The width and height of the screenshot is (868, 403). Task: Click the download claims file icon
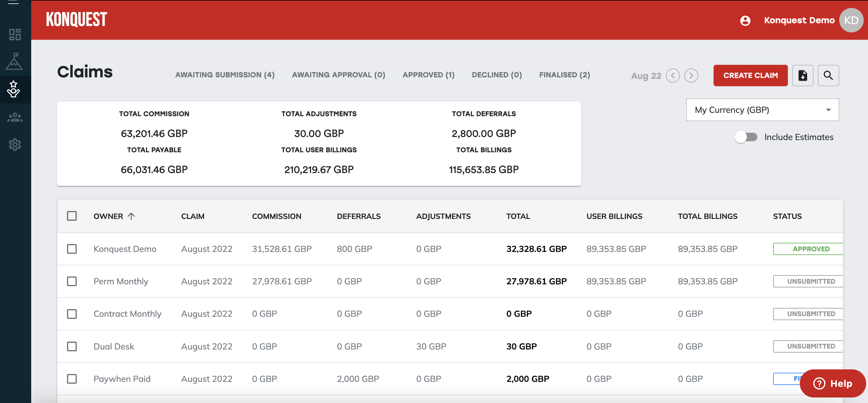pyautogui.click(x=802, y=76)
